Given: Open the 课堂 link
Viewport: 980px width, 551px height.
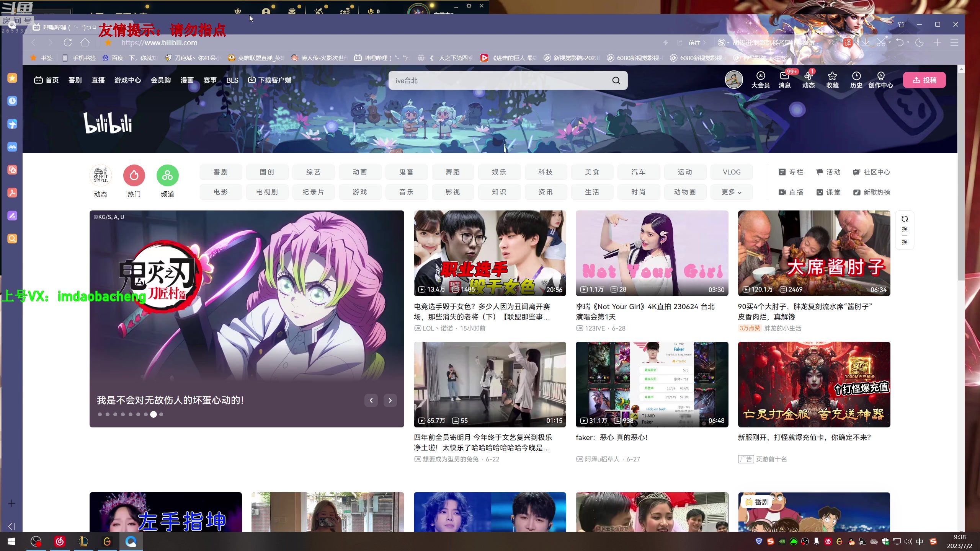Looking at the screenshot, I should (828, 192).
